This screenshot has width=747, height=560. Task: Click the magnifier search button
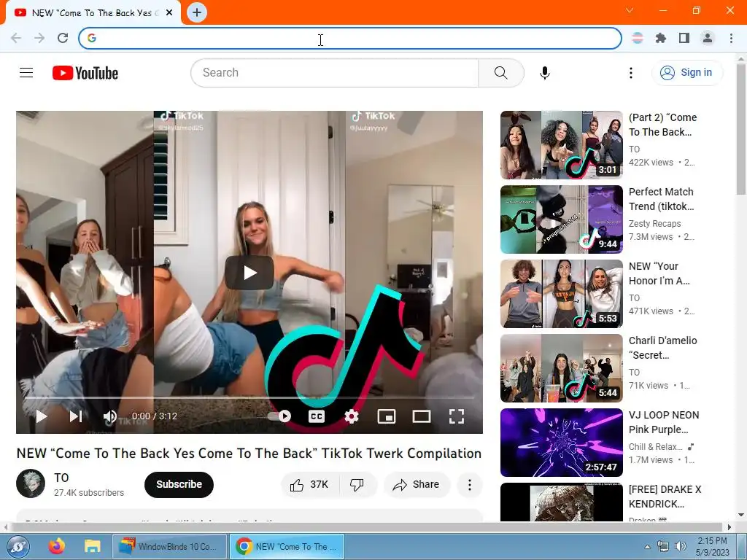click(x=500, y=73)
